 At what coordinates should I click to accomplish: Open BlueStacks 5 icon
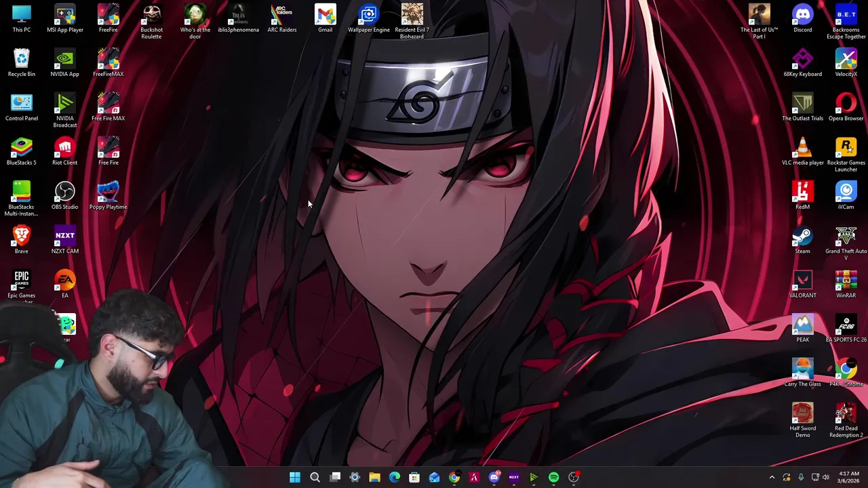(x=22, y=151)
